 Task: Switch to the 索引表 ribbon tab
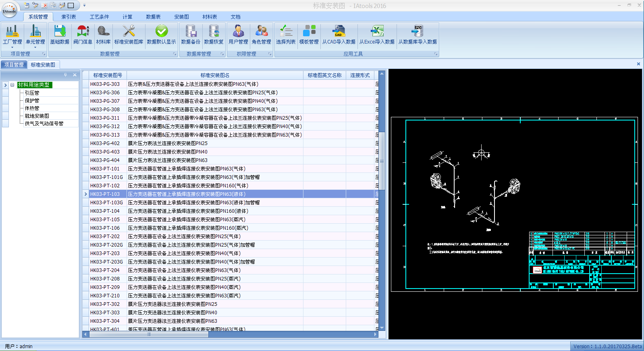69,17
